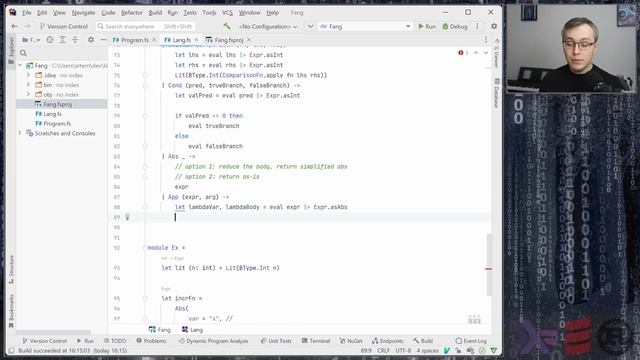Open the Problems tool window
Image resolution: width=640 pixels, height=360 pixels.
(x=151, y=341)
